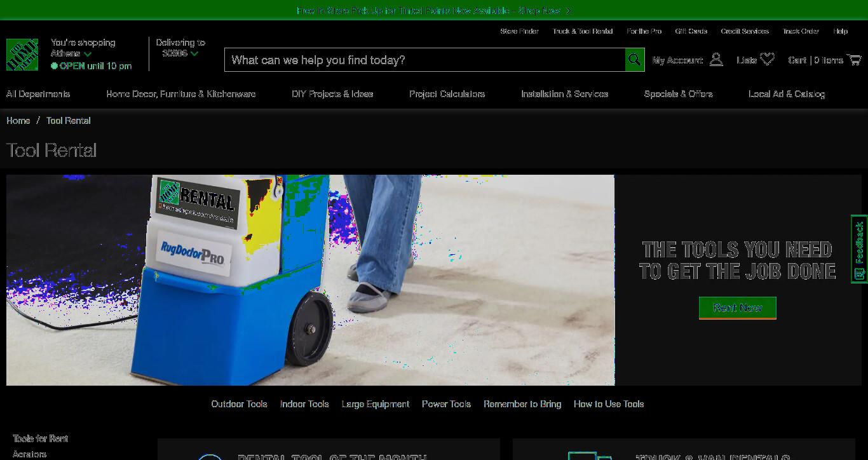Jump to Large Equipment section
868x460 pixels.
(x=376, y=404)
